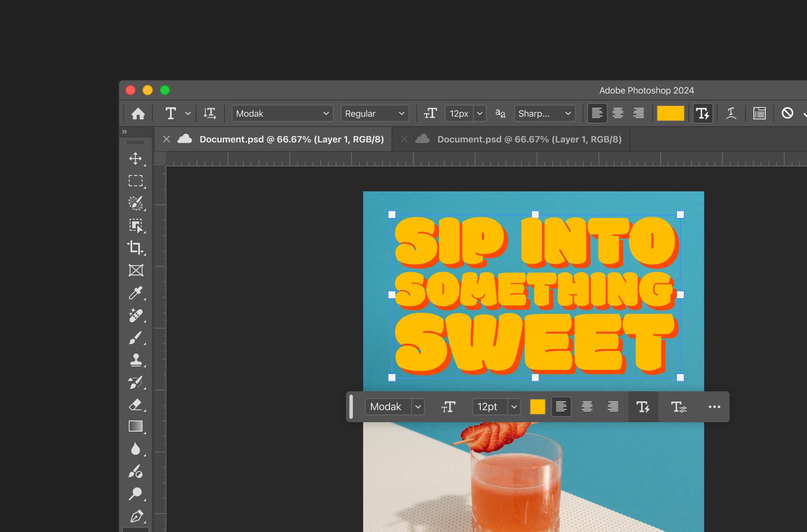Screen dimensions: 807x532
Task: Open the Sharp anti-aliasing dropdown
Action: 544,114
